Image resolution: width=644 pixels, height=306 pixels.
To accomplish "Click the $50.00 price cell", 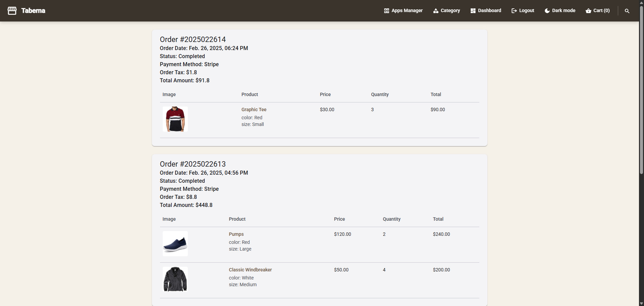I will pos(341,270).
